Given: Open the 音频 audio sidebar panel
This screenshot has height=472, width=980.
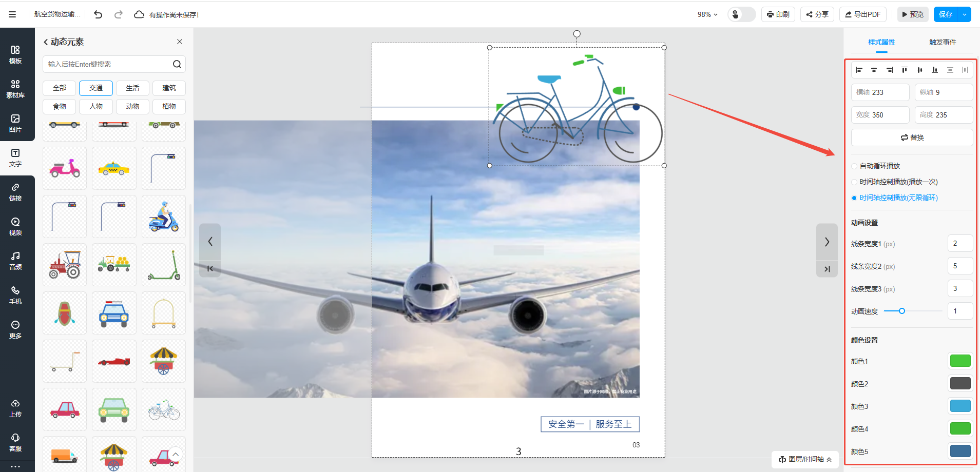Looking at the screenshot, I should click(x=15, y=261).
